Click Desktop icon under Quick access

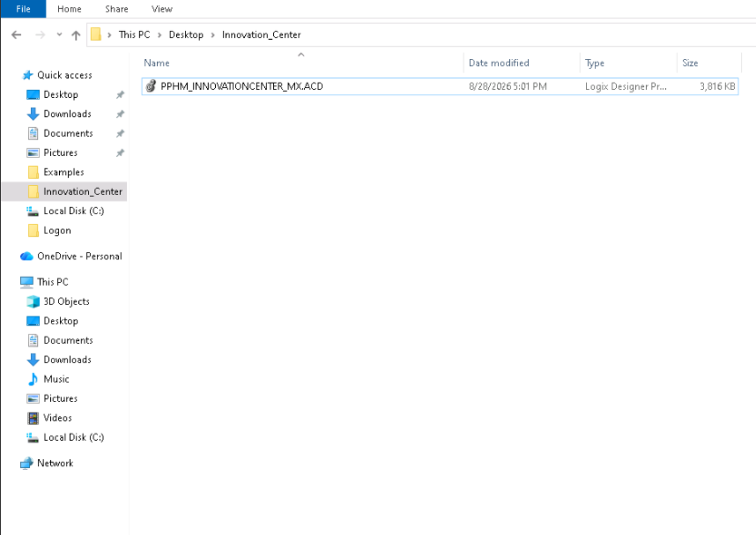click(33, 94)
